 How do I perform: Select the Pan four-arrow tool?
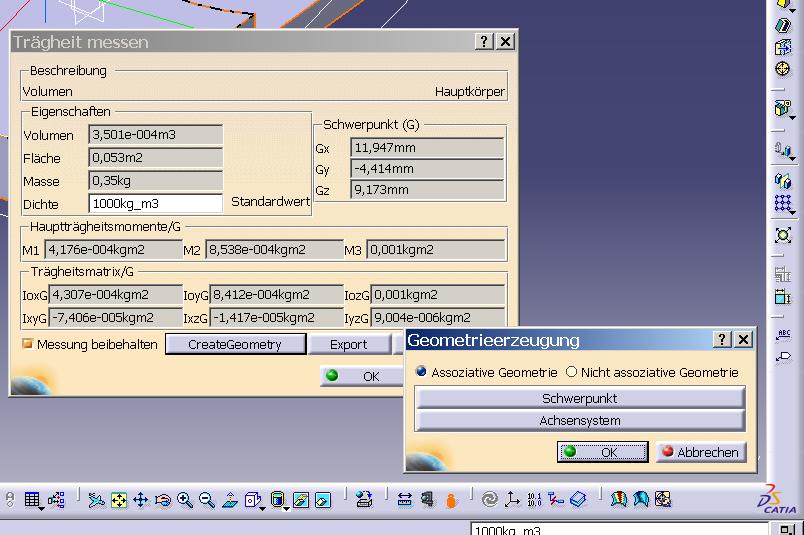(140, 500)
